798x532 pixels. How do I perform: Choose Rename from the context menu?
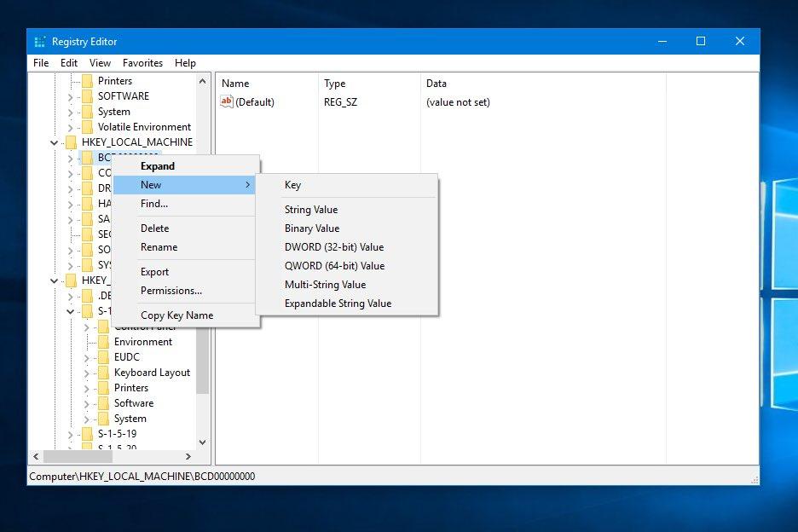185,247
